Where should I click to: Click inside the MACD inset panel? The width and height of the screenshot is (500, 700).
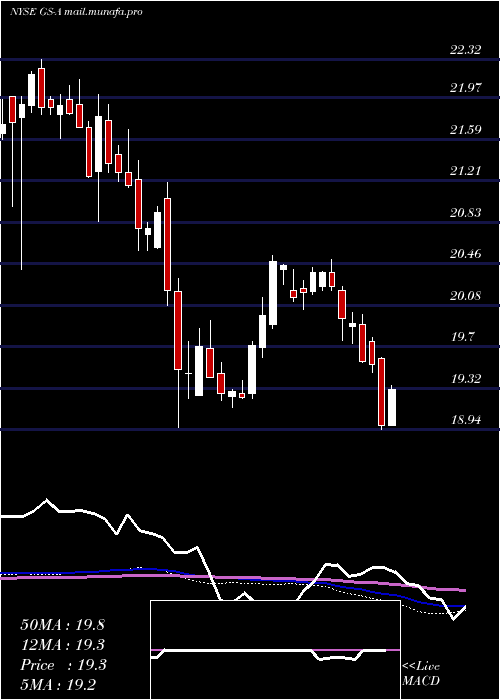click(x=275, y=650)
